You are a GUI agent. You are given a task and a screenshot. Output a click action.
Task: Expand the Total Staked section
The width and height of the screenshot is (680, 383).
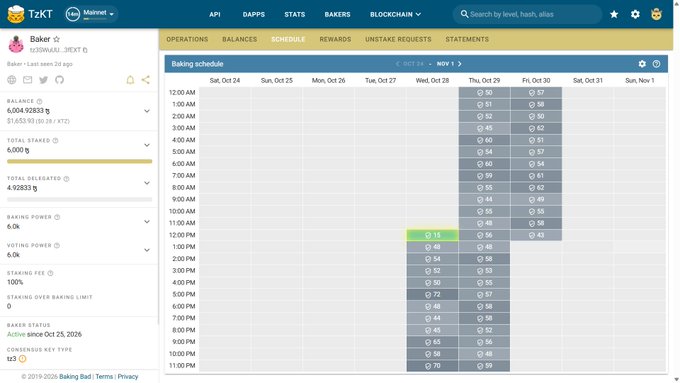click(147, 145)
